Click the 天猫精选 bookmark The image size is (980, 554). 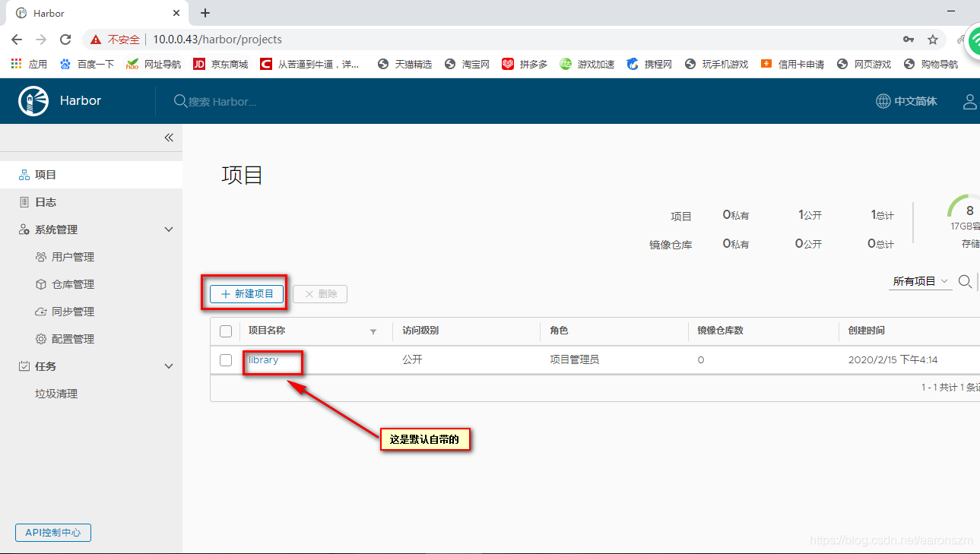point(404,64)
